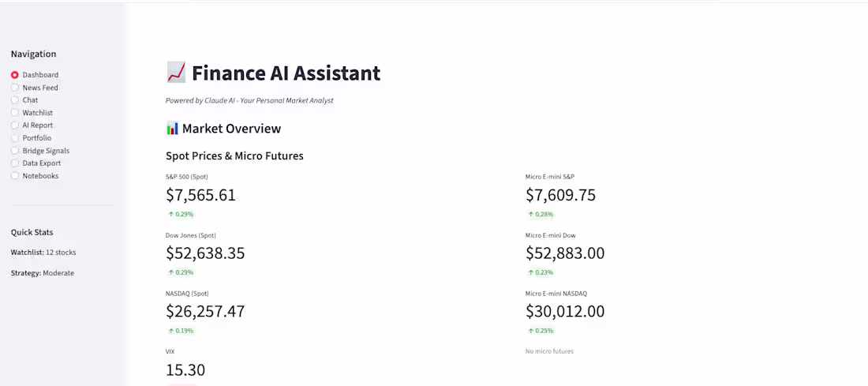Select the Dashboard radio option

tap(34, 75)
